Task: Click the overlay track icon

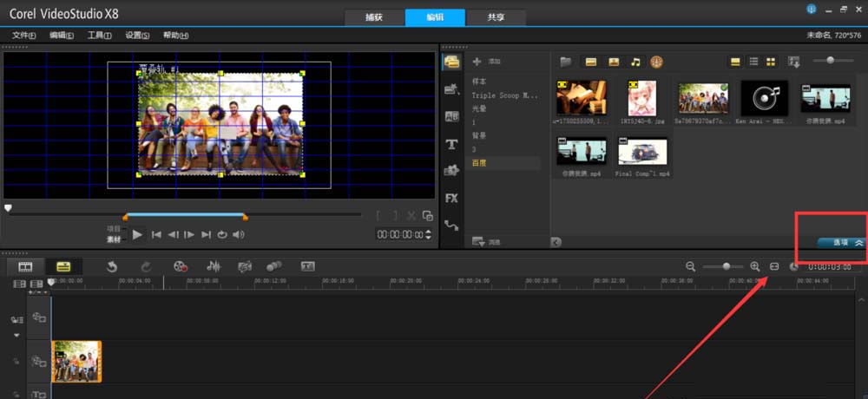Action: [39, 362]
